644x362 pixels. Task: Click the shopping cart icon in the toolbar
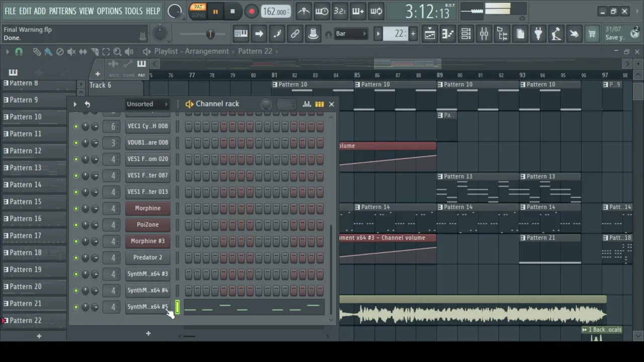tap(592, 34)
